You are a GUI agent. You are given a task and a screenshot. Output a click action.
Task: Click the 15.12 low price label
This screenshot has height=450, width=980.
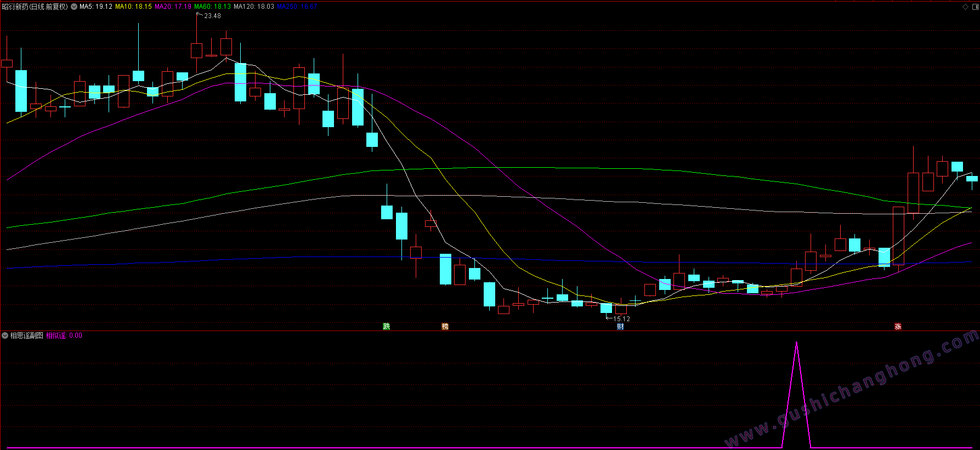(621, 318)
